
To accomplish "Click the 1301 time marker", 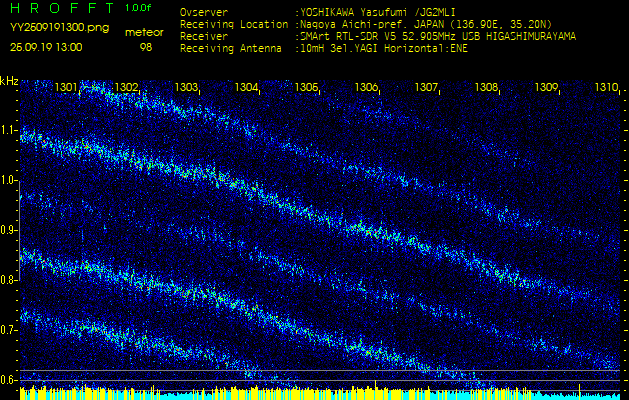I will [66, 88].
